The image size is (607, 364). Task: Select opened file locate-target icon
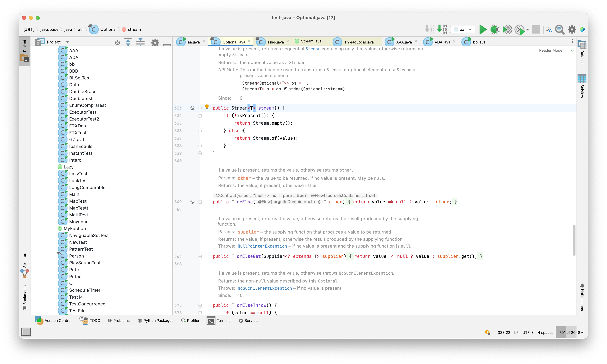117,42
